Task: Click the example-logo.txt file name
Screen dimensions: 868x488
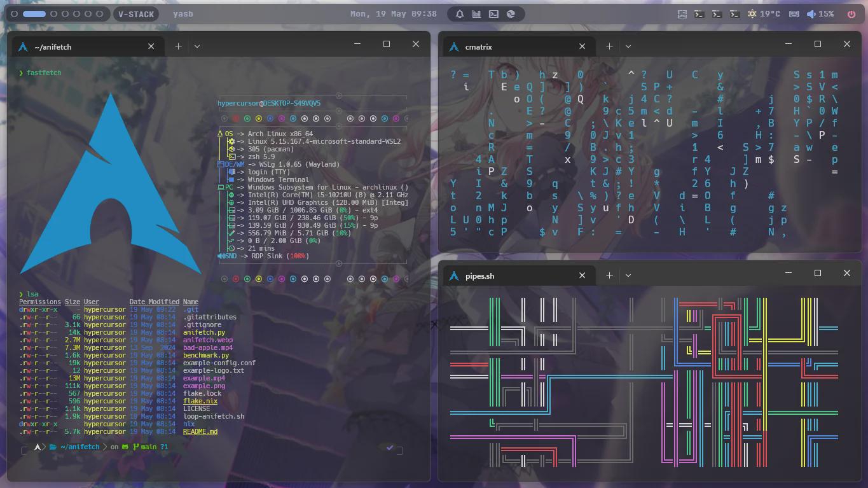Action: tap(214, 370)
